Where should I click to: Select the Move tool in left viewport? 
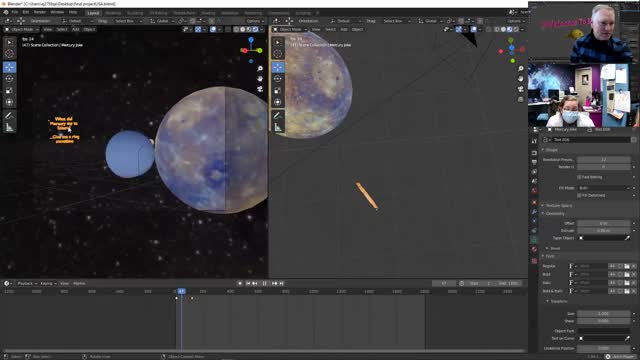[9, 67]
